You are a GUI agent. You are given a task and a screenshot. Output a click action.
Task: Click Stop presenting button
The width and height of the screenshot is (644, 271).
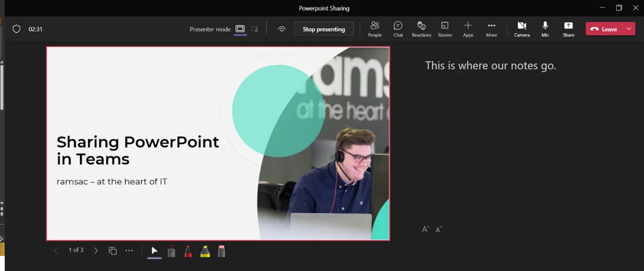click(324, 29)
